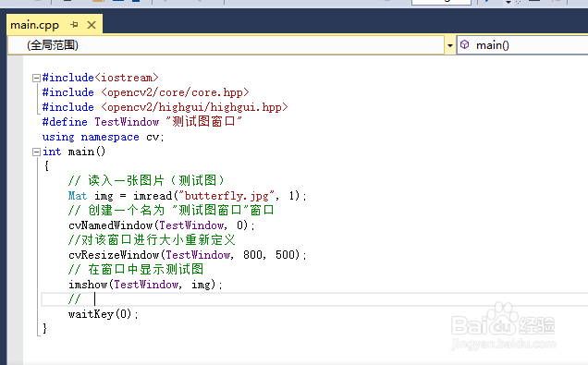Click the imshow(TestWindow, img) line
Image resolution: width=588 pixels, height=365 pixels.
pos(145,285)
